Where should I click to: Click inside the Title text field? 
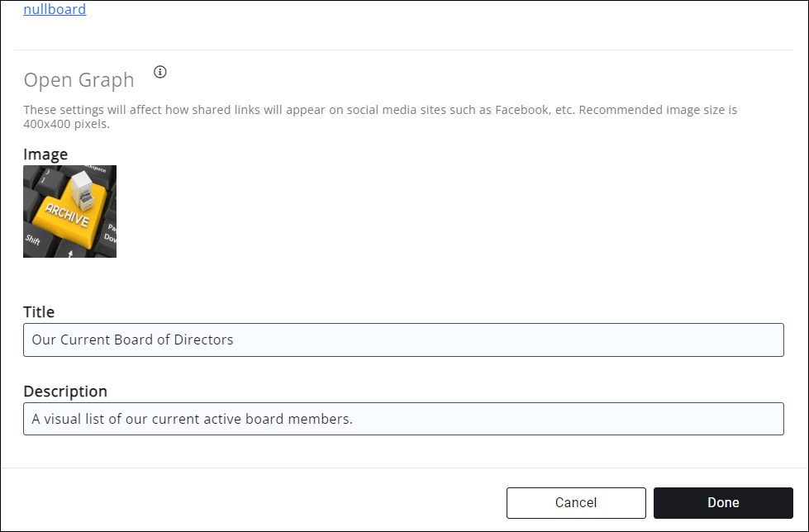click(x=403, y=340)
